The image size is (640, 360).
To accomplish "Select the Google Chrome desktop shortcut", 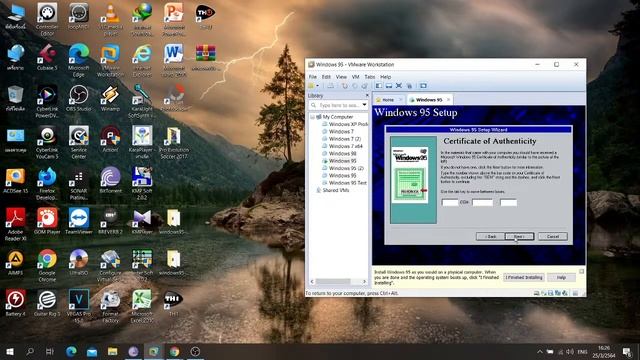I will [47, 265].
